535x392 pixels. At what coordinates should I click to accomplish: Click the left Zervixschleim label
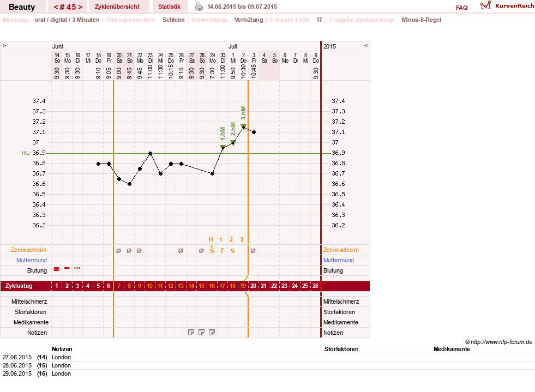click(29, 250)
